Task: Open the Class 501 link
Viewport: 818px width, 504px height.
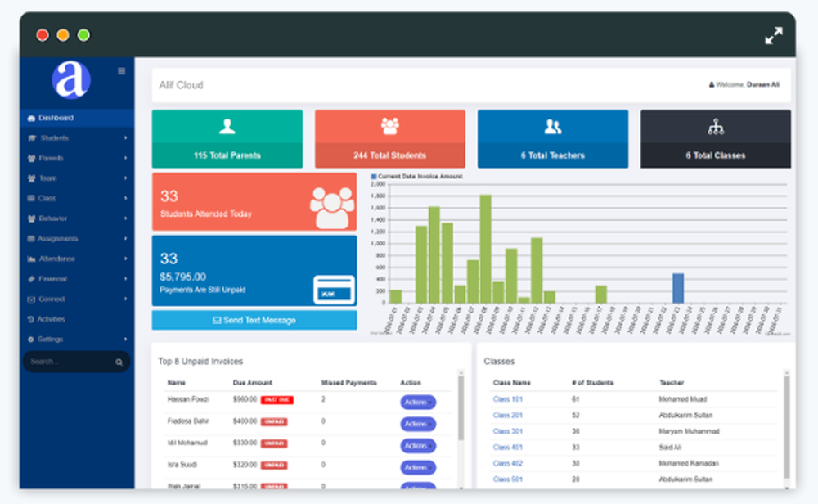Action: pos(508,479)
